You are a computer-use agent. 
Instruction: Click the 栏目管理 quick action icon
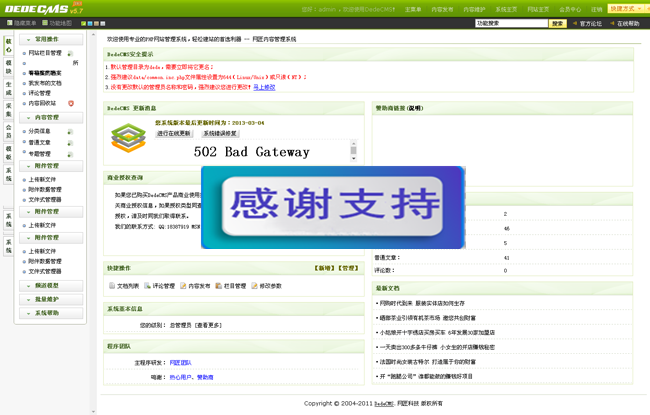pos(218,286)
